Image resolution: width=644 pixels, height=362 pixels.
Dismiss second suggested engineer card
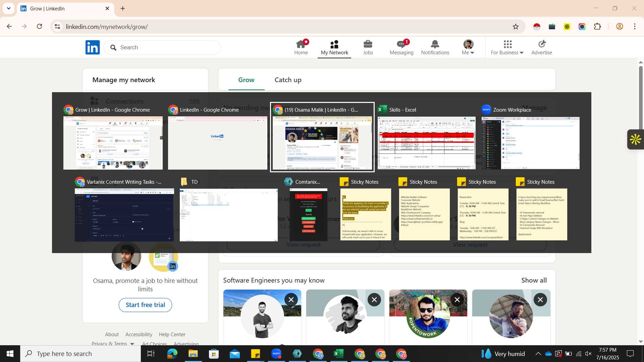374,300
